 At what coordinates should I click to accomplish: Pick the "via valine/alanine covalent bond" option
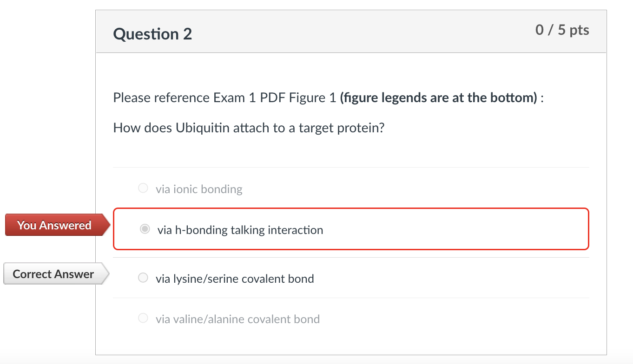(143, 318)
